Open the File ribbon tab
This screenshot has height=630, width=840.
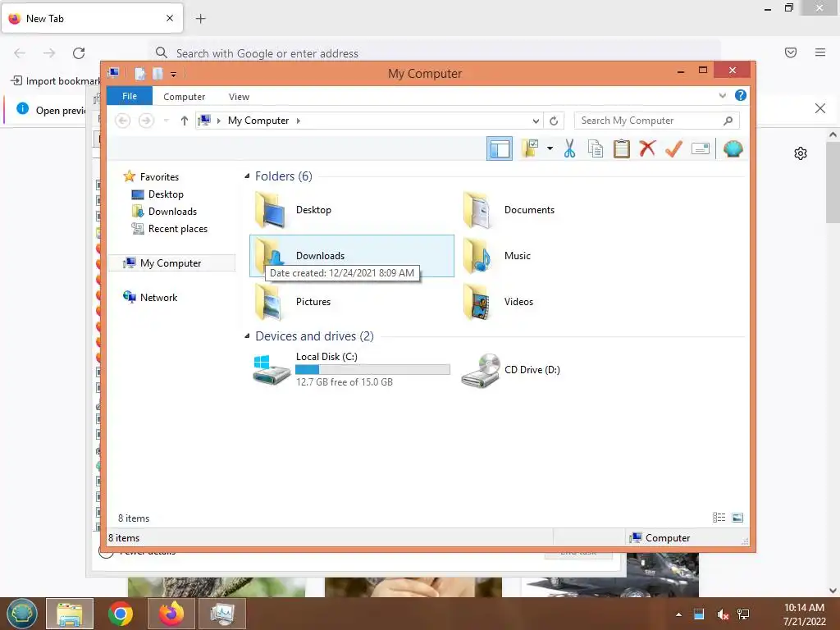point(130,96)
